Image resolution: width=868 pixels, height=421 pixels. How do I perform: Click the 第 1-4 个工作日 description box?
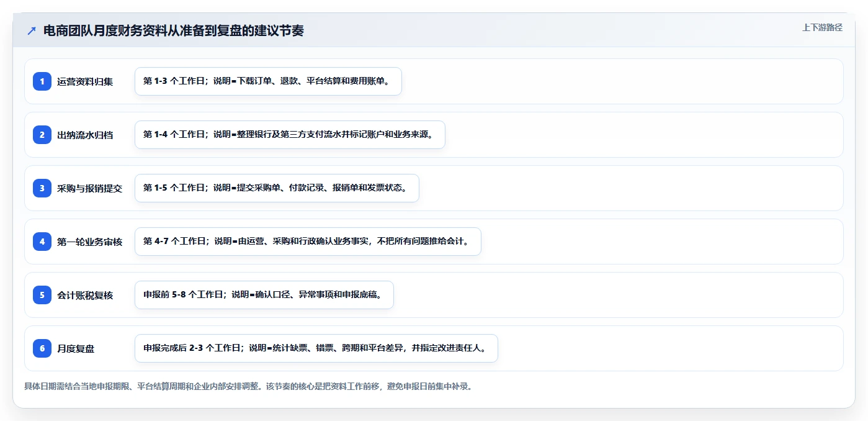tap(290, 135)
